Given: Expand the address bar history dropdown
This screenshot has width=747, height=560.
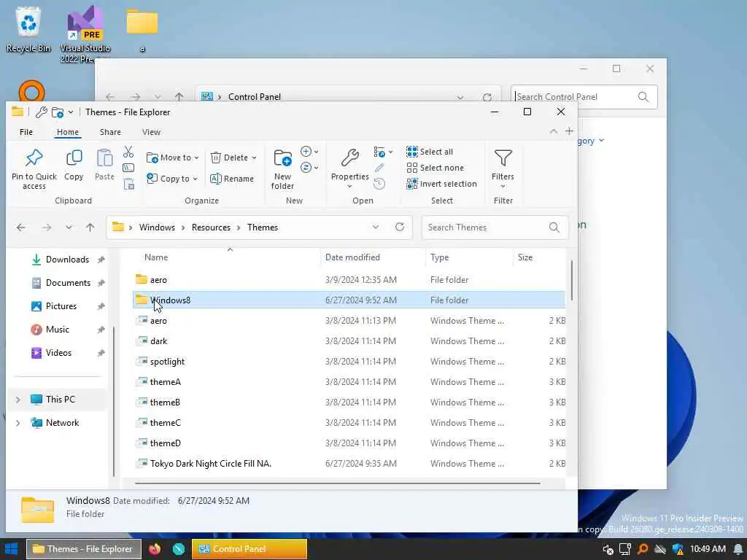Looking at the screenshot, I should pos(376,227).
